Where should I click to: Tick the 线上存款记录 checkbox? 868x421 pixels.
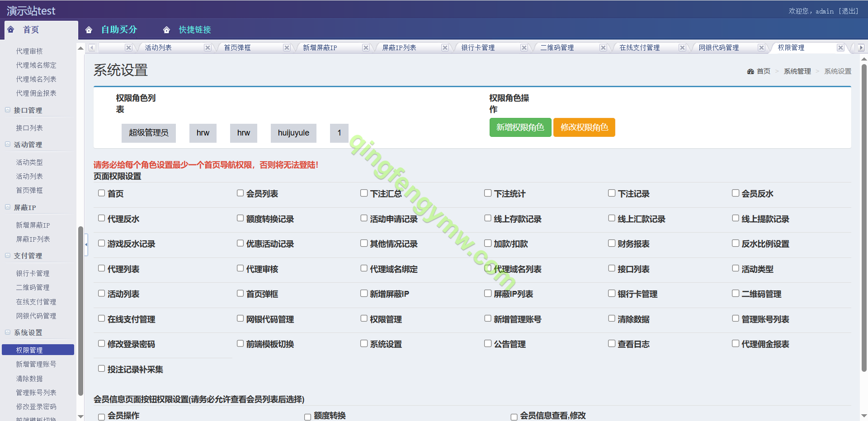click(x=488, y=218)
